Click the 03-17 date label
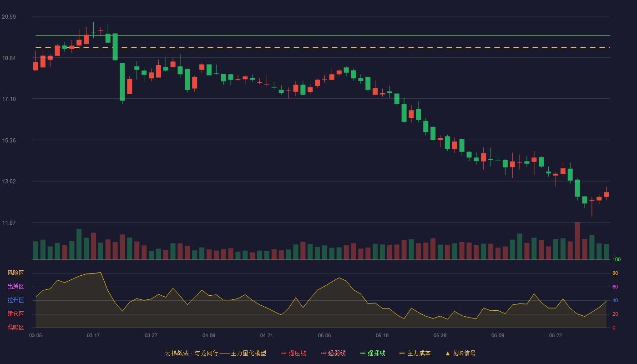 [93, 335]
